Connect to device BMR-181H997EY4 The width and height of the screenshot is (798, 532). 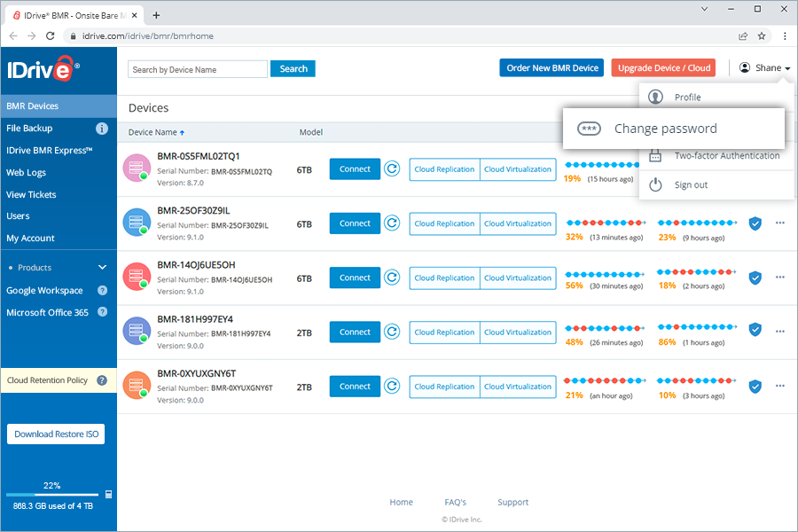355,332
